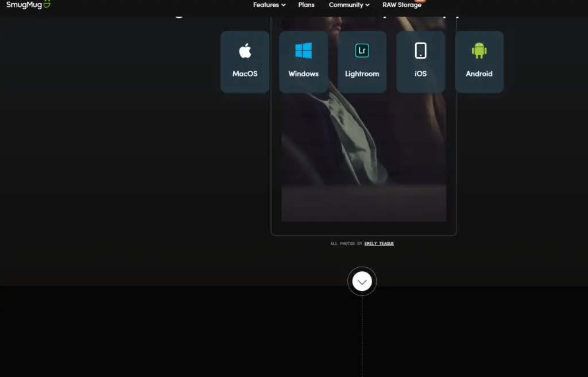This screenshot has width=588, height=377.
Task: Click the iOS phone icon
Action: pos(420,51)
